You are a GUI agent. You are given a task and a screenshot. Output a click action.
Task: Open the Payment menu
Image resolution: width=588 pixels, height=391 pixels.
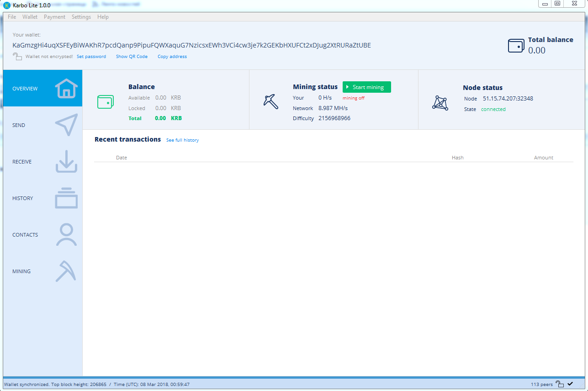tap(54, 17)
